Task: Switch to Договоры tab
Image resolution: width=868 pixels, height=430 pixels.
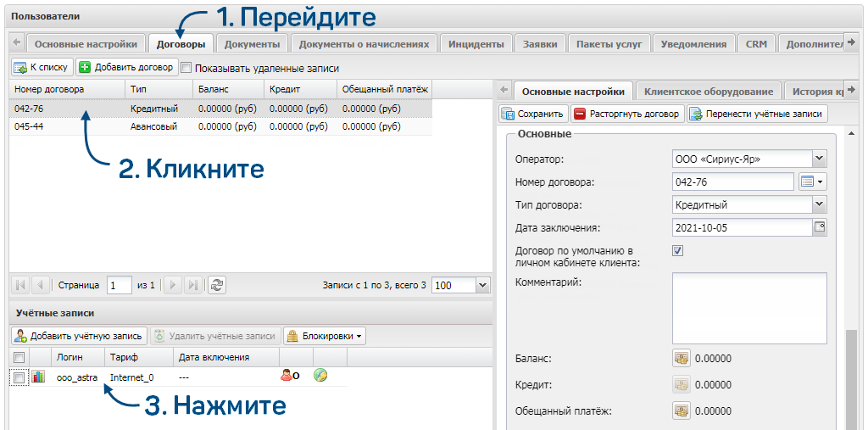Action: pyautogui.click(x=181, y=44)
